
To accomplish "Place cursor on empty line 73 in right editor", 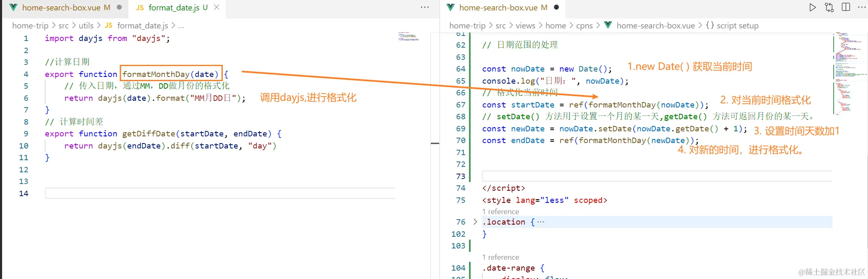I will click(657, 176).
